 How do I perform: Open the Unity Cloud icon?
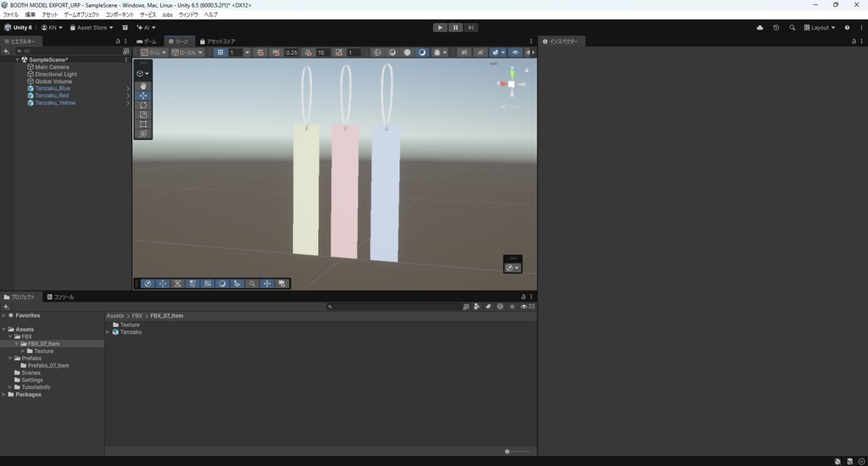759,28
